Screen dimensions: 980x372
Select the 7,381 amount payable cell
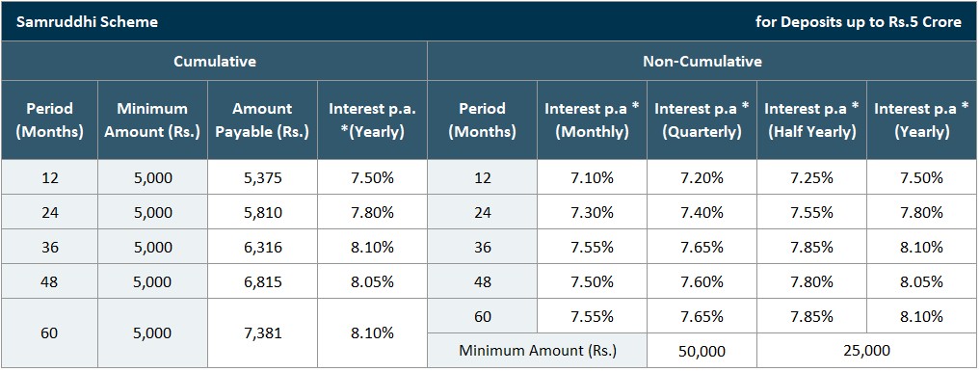[x=262, y=333]
